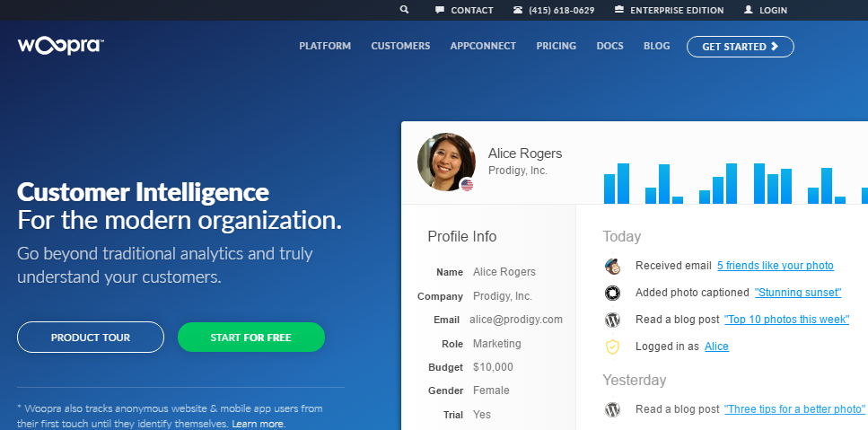Open the '5 friends like your photo' link

click(x=775, y=266)
